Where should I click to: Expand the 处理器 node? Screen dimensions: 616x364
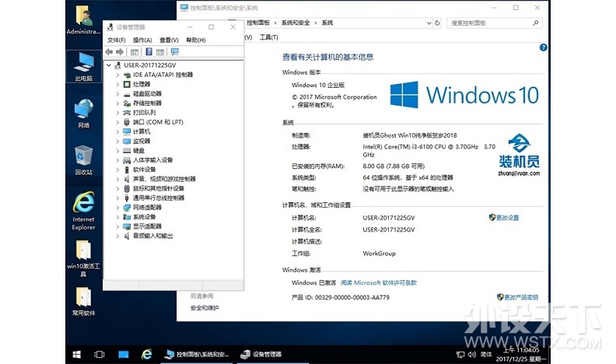click(117, 84)
